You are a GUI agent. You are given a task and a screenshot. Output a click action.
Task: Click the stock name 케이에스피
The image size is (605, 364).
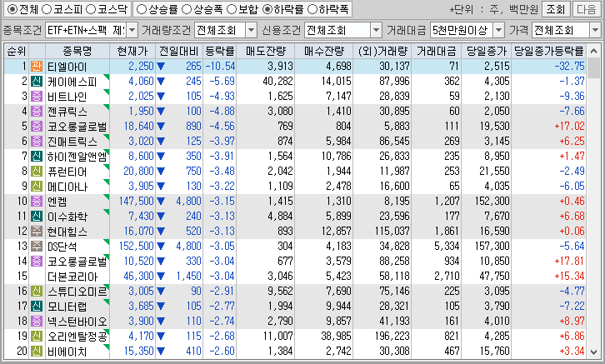point(72,82)
